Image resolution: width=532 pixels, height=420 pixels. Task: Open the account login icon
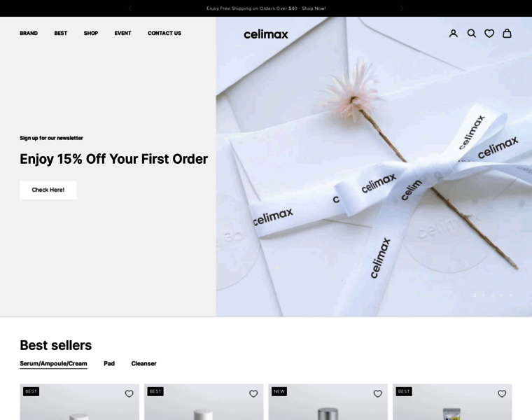pyautogui.click(x=454, y=33)
